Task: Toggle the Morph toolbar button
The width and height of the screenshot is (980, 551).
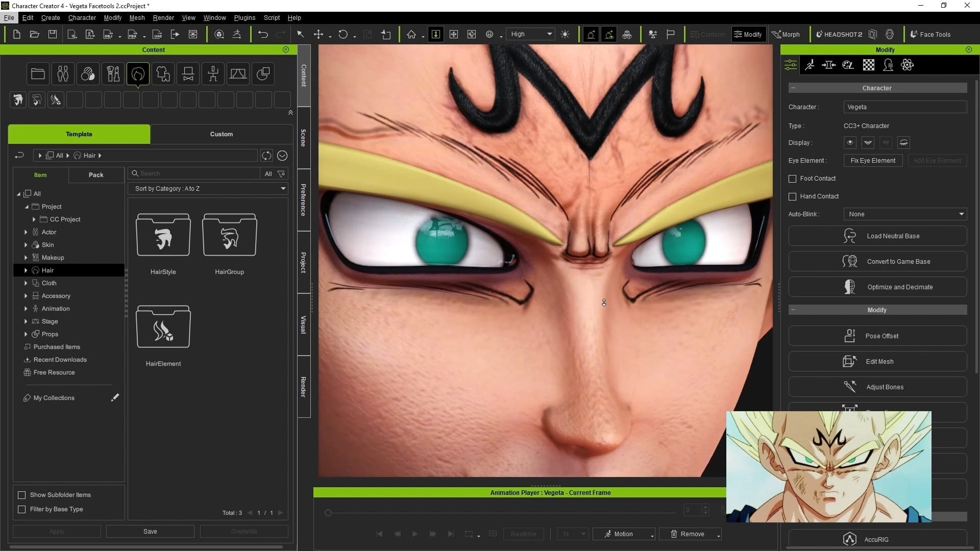Action: coord(786,34)
